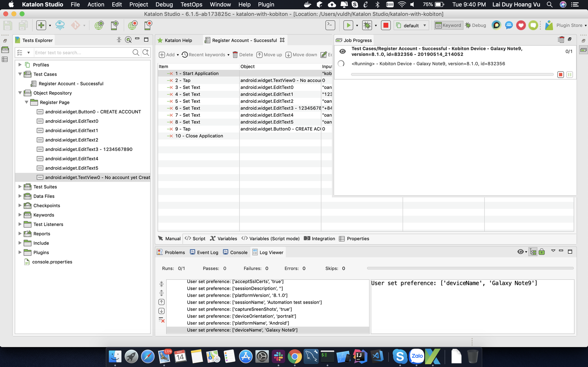Open the default profile dropdown
This screenshot has width=588, height=367.
(x=411, y=25)
